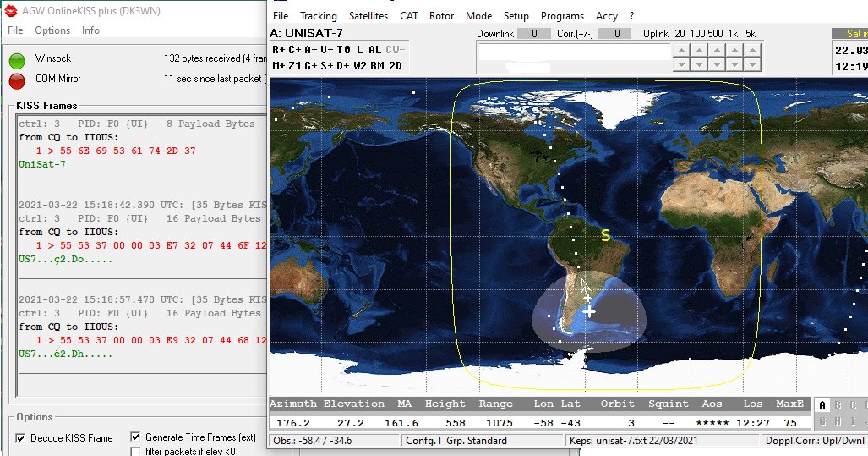
Task: Toggle the C+ CAT control switch
Action: (295, 50)
